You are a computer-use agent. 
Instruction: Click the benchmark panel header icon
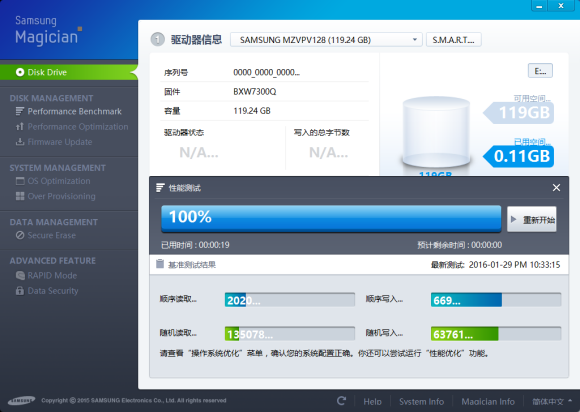pos(160,188)
